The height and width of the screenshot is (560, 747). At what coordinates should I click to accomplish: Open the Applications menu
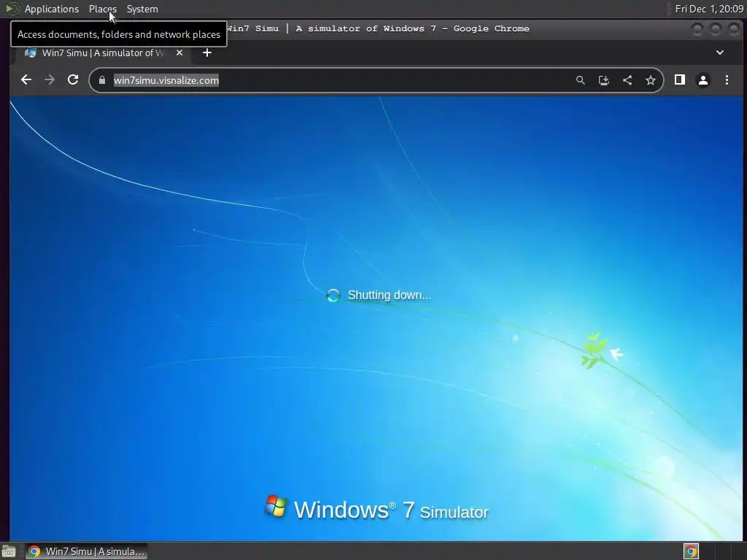point(52,9)
